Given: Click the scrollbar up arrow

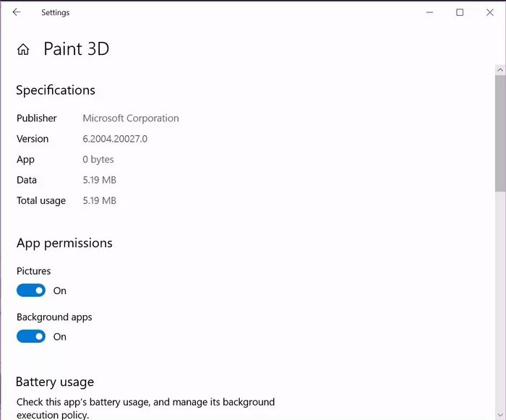Looking at the screenshot, I should click(500, 69).
